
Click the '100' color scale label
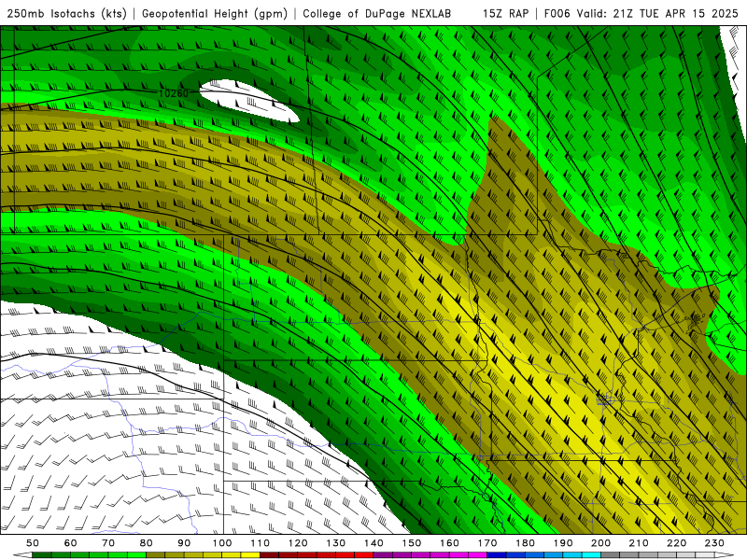[x=222, y=543]
